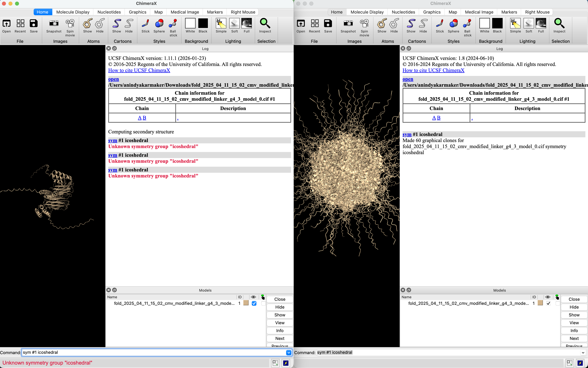Toggle shown checkbox for model 1, left window
This screenshot has height=368, width=588.
coord(254,303)
